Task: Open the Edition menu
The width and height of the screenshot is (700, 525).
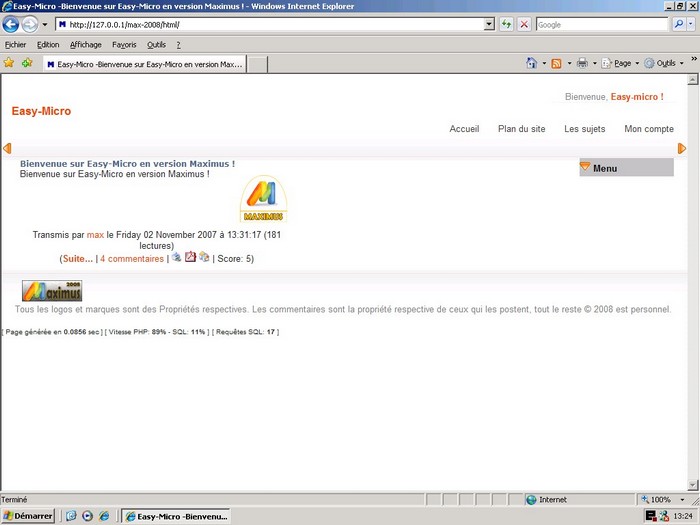Action: [x=48, y=45]
